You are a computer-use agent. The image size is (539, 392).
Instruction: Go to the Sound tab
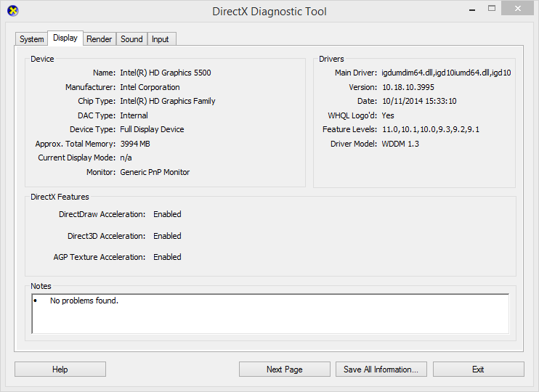tap(131, 39)
